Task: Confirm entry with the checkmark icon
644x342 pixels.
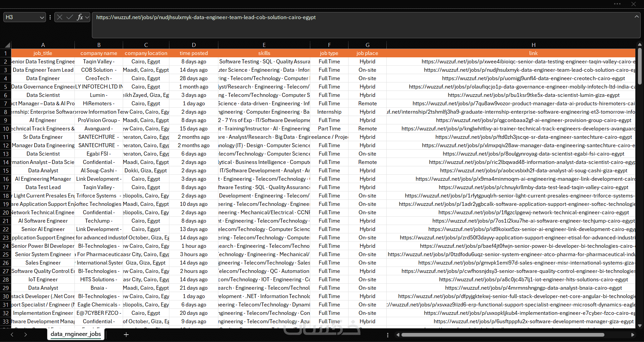Action: 70,17
